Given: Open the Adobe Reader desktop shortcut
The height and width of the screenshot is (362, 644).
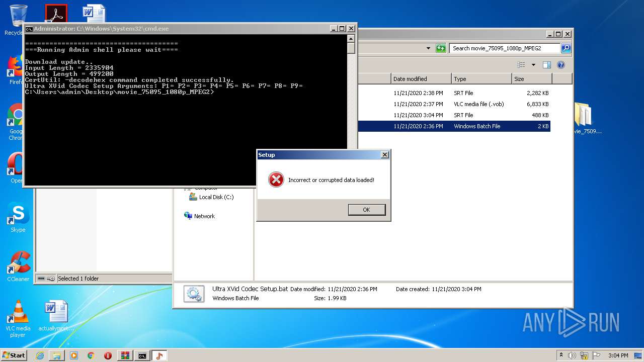Looking at the screenshot, I should point(56,14).
